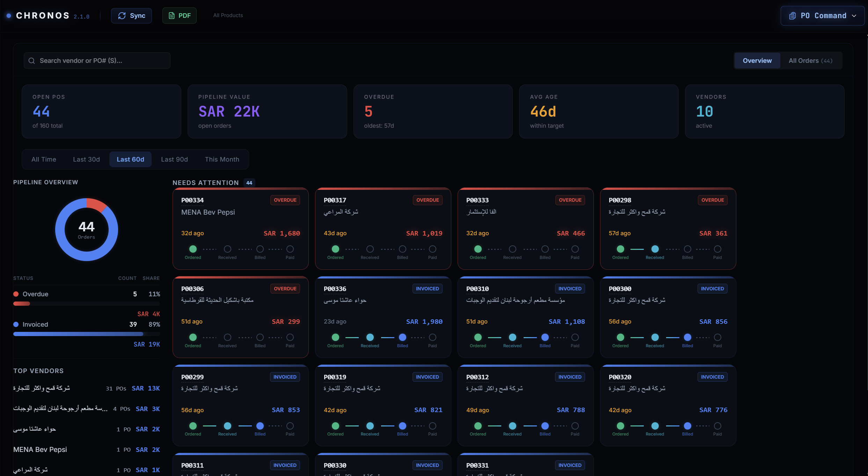
Task: Open the All Products filter
Action: [x=228, y=15]
